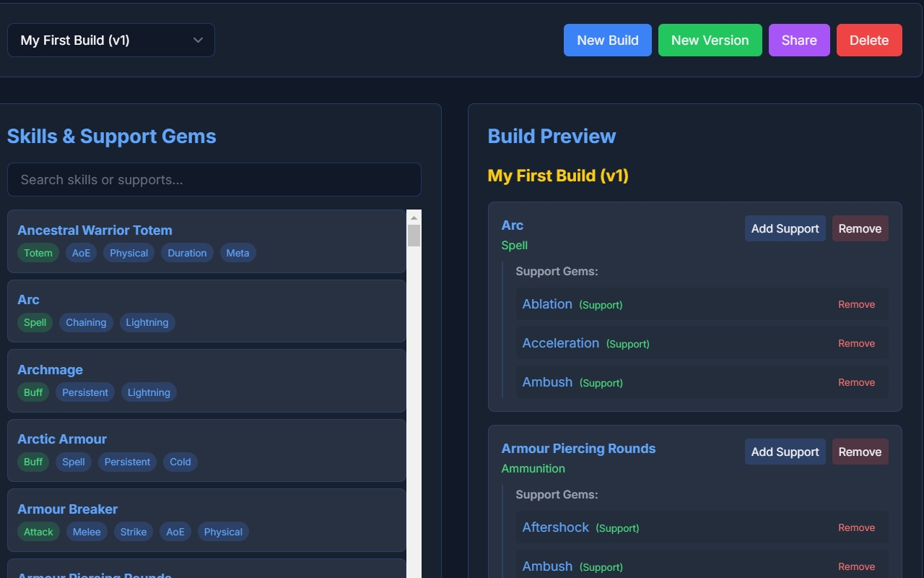Viewport: 924px width, 578px height.
Task: Click the Buff tag on Arctic Armour
Action: pos(33,462)
